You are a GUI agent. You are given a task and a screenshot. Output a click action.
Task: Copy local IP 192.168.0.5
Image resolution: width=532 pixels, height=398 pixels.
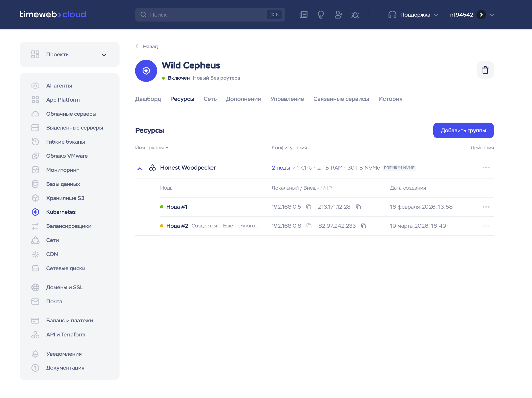(308, 207)
